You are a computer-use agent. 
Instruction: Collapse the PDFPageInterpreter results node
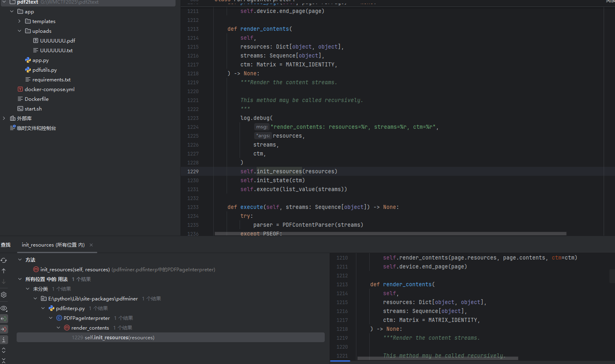click(x=51, y=318)
